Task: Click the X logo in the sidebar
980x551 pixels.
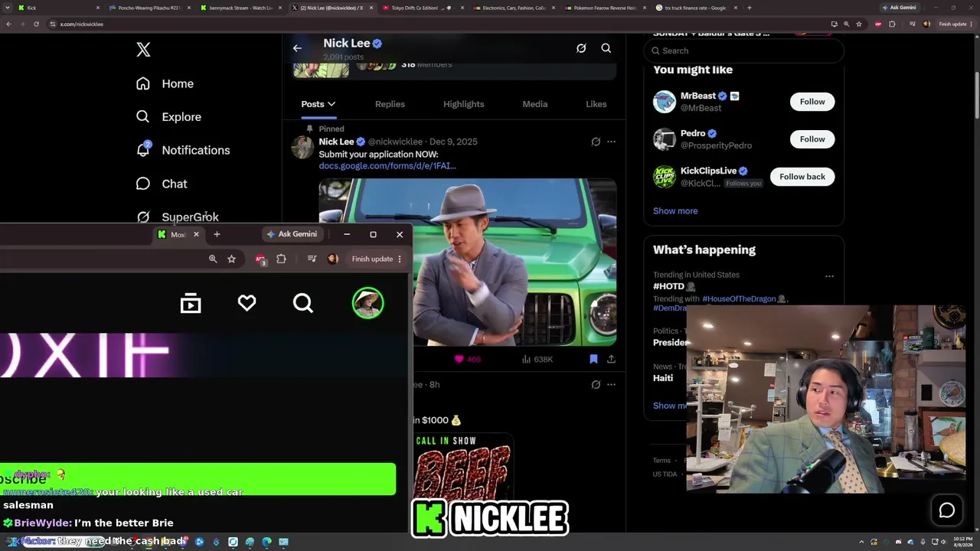Action: pyautogui.click(x=143, y=50)
